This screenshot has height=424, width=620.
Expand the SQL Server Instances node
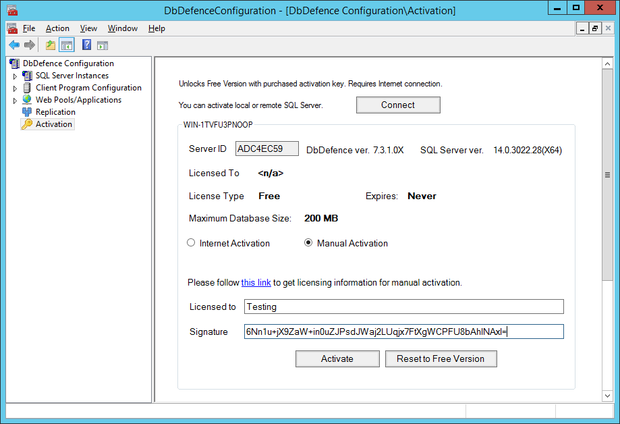click(14, 76)
